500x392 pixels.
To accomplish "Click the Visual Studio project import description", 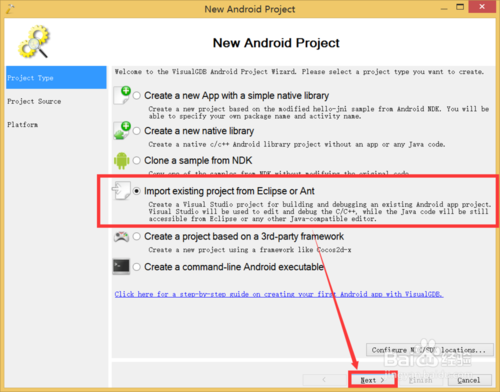I will [x=320, y=212].
